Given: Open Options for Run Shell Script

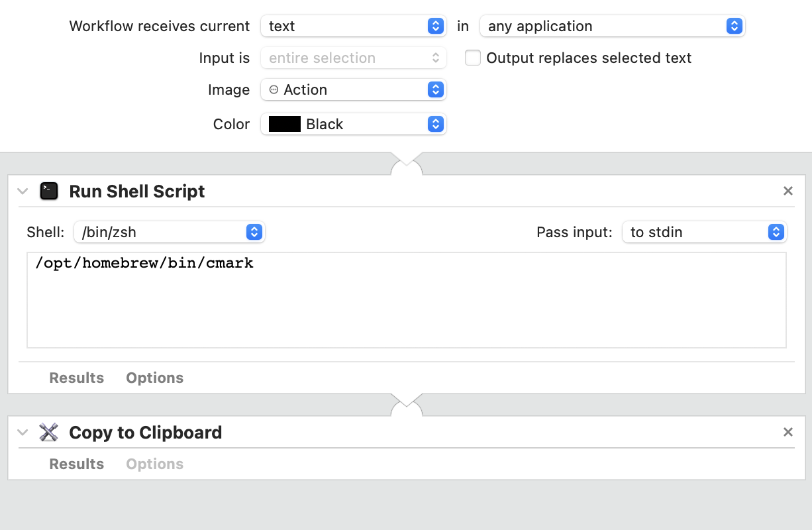Looking at the screenshot, I should click(x=154, y=378).
